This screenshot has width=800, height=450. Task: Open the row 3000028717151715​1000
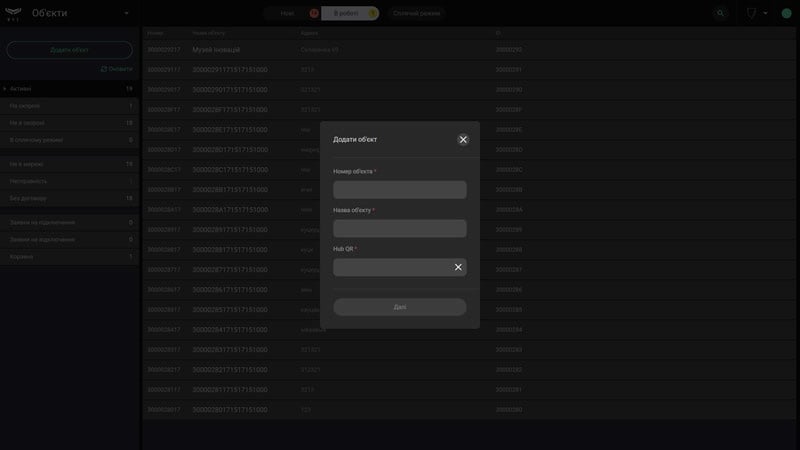coord(469,269)
